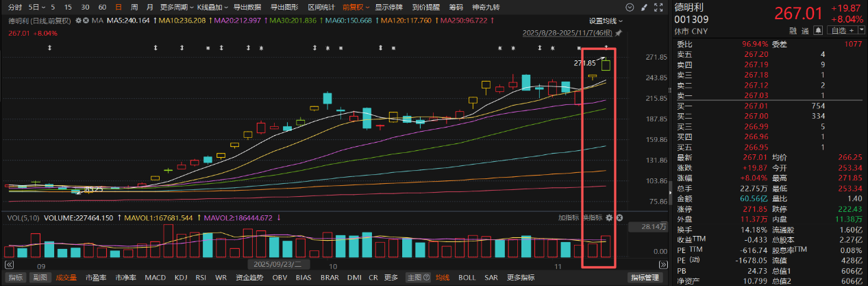Click the 2025/09/23/二 date marker

[280, 264]
